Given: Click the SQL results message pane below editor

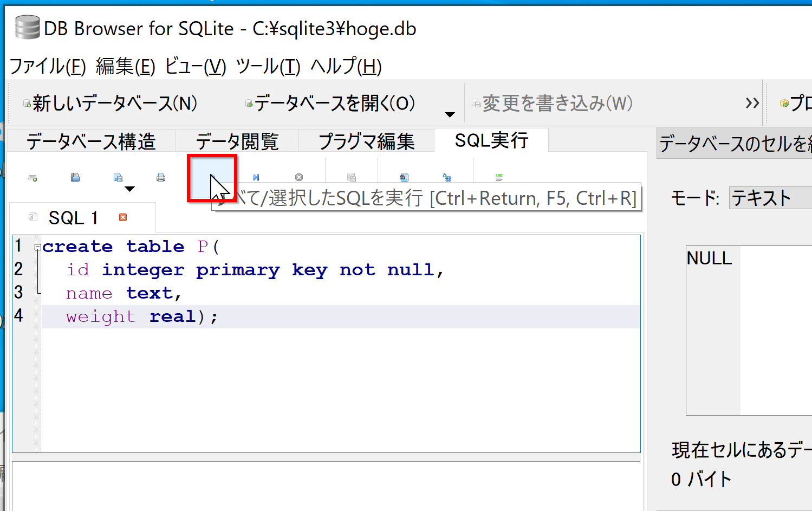Looking at the screenshot, I should (326, 486).
